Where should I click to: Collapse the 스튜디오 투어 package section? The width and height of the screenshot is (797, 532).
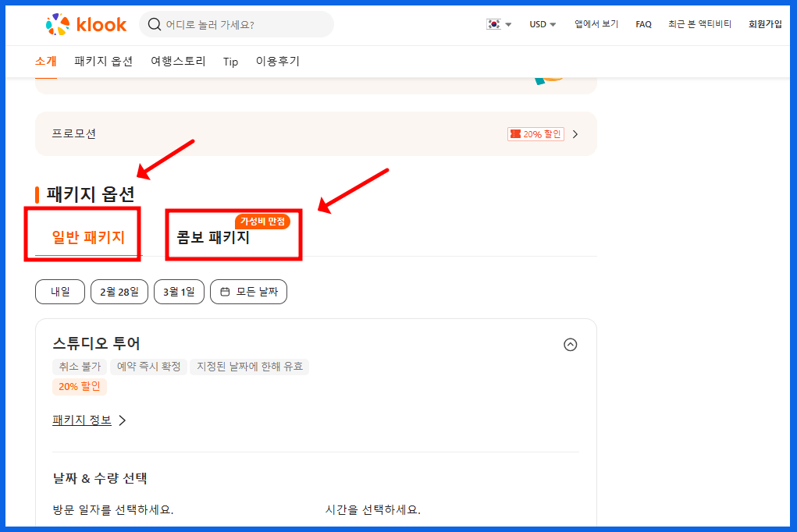coord(570,344)
